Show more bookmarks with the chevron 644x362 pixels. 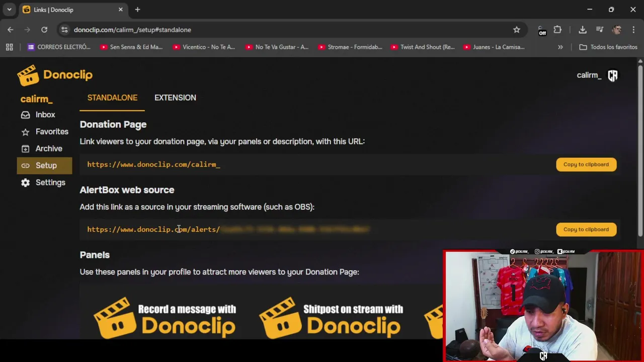pyautogui.click(x=560, y=47)
